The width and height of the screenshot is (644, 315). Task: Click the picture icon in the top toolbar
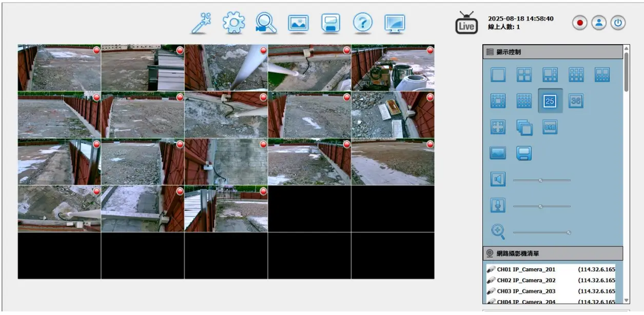coord(298,23)
